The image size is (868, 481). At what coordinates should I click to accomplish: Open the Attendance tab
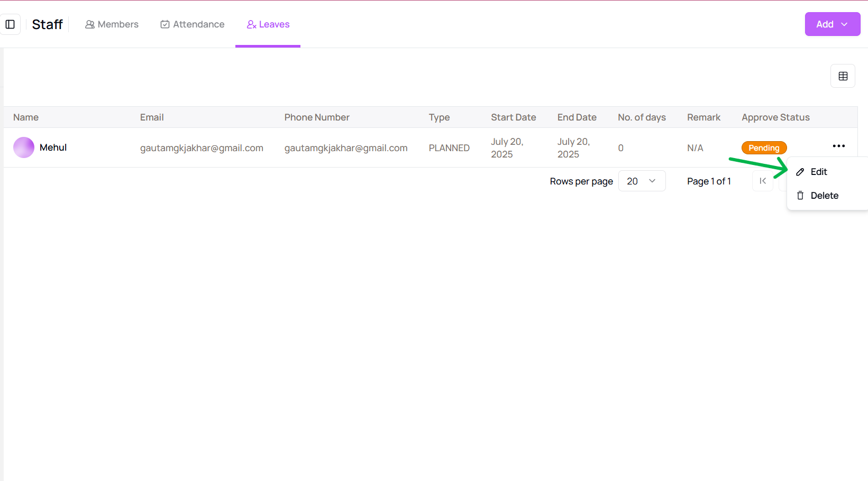(x=193, y=24)
